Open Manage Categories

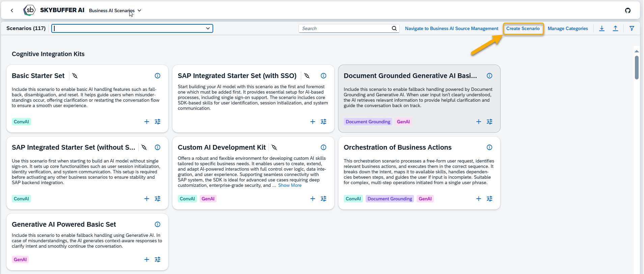[x=568, y=28]
